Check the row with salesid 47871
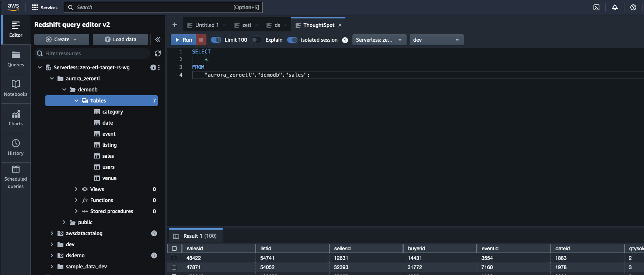This screenshot has width=644, height=275. coord(174,267)
